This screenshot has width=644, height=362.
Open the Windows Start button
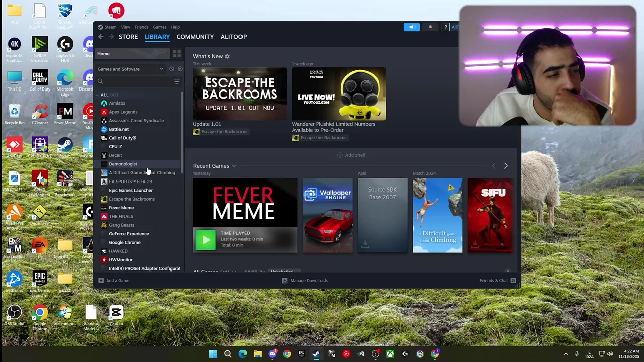[213, 354]
